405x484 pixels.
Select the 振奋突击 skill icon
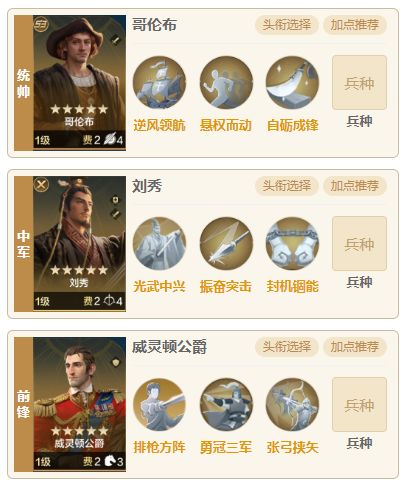point(226,244)
